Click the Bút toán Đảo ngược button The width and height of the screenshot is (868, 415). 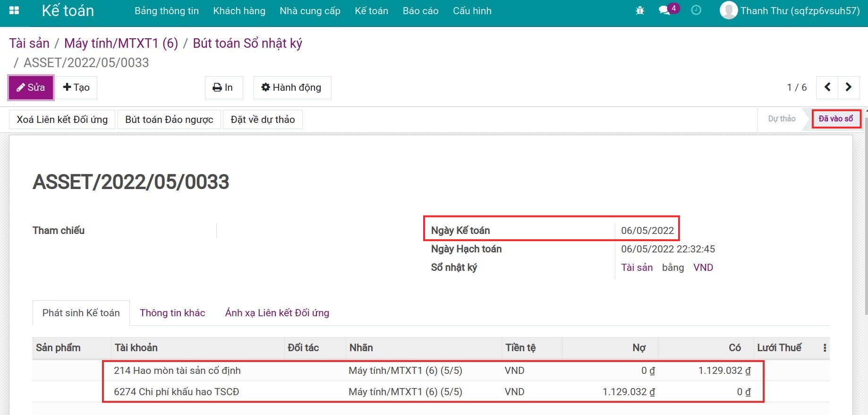pos(169,120)
